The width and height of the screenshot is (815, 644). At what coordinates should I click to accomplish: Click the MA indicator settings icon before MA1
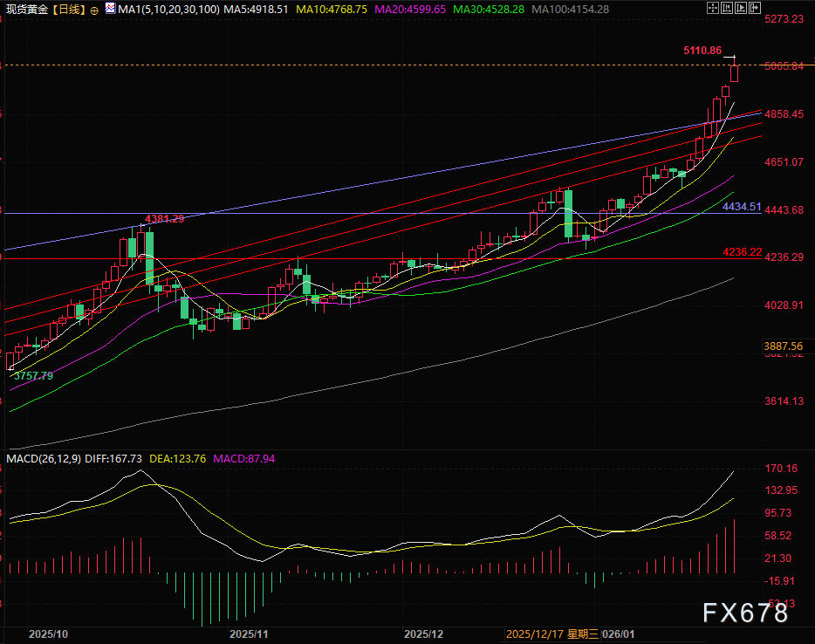click(109, 9)
